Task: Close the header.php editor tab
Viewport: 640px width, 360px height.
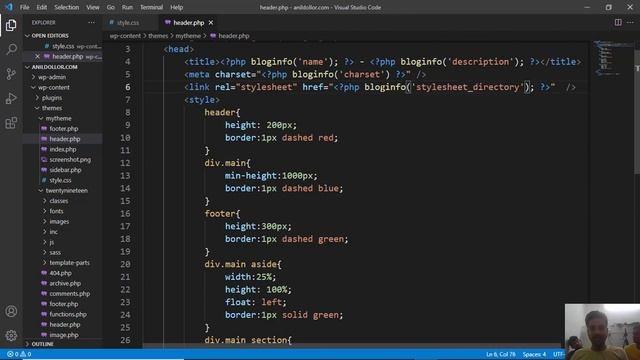Action: coord(211,23)
